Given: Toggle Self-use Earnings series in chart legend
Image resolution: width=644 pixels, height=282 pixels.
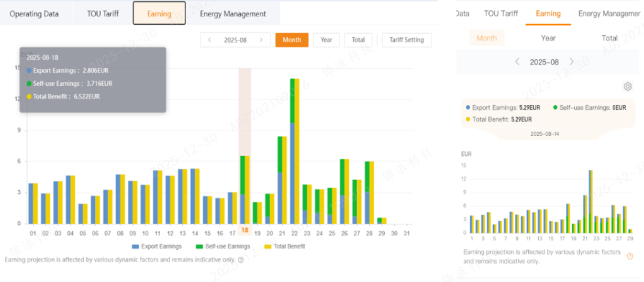Looking at the screenshot, I should click(223, 246).
